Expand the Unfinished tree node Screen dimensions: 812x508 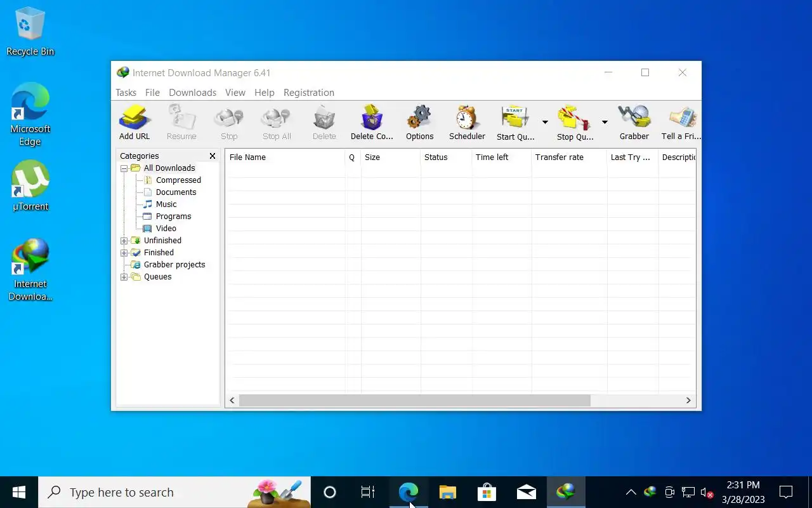(x=124, y=241)
